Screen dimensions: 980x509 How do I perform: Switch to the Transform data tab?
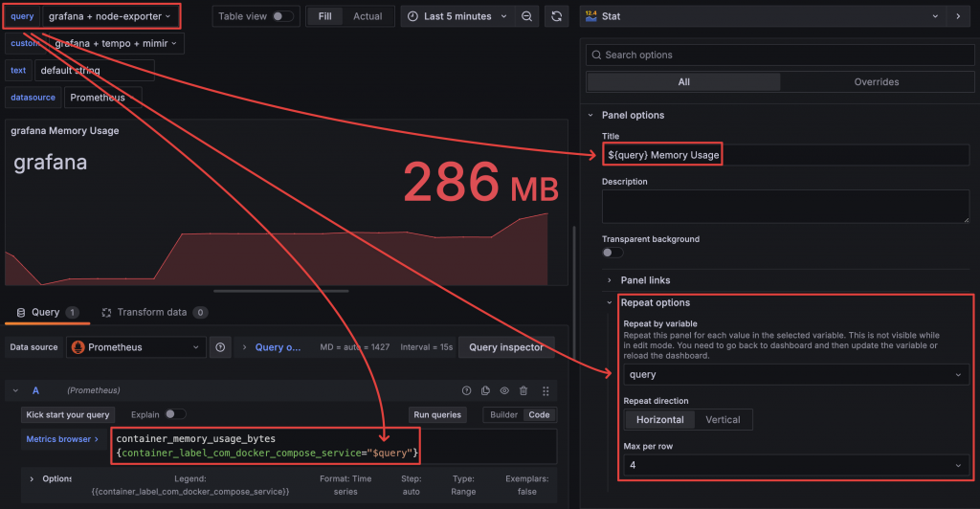[x=154, y=312]
